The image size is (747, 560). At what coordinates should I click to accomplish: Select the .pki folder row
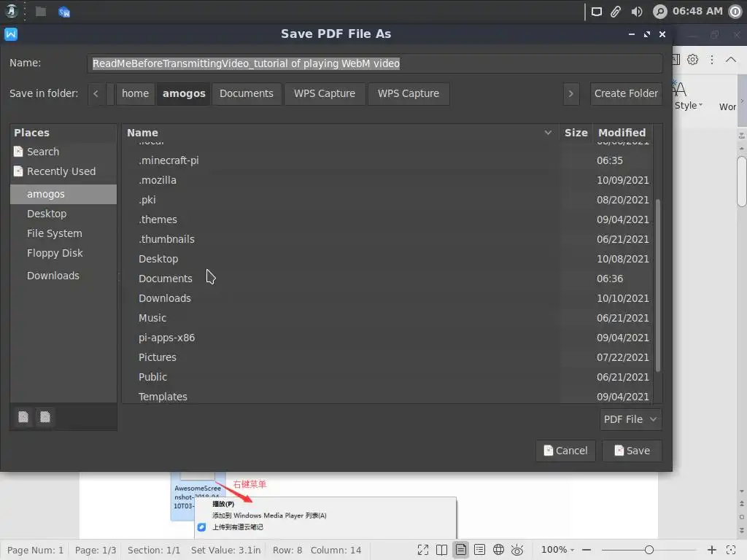click(x=387, y=200)
